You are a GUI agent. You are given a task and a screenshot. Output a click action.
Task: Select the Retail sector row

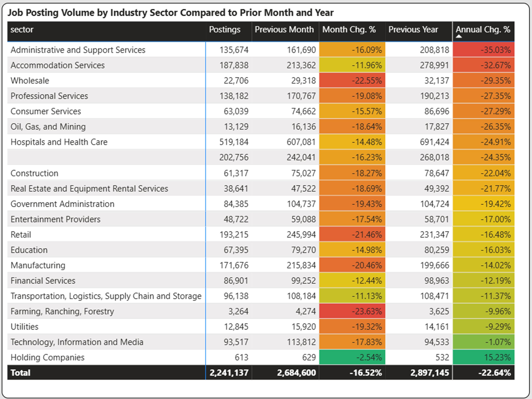tap(21, 235)
